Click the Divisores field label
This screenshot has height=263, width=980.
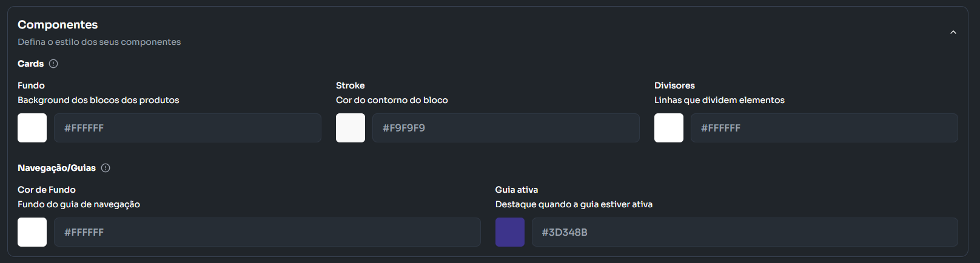[674, 85]
